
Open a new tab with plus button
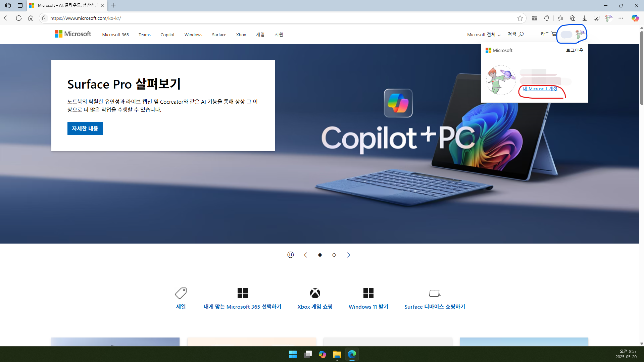(x=113, y=5)
